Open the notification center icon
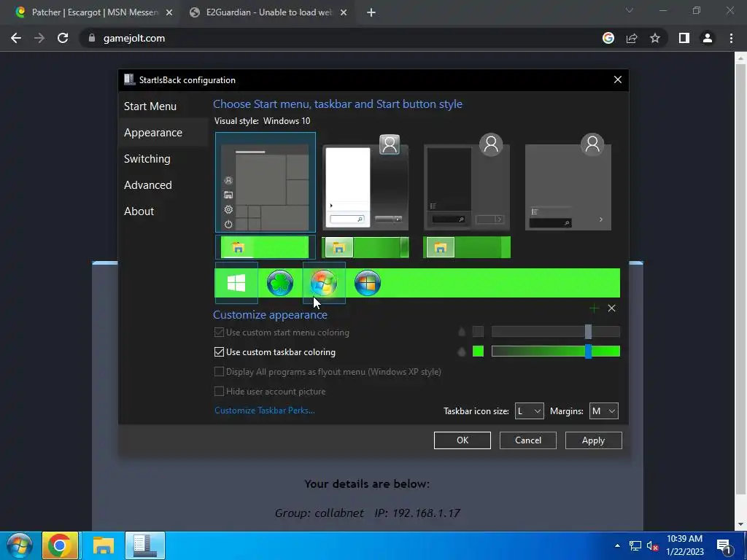 [724, 545]
